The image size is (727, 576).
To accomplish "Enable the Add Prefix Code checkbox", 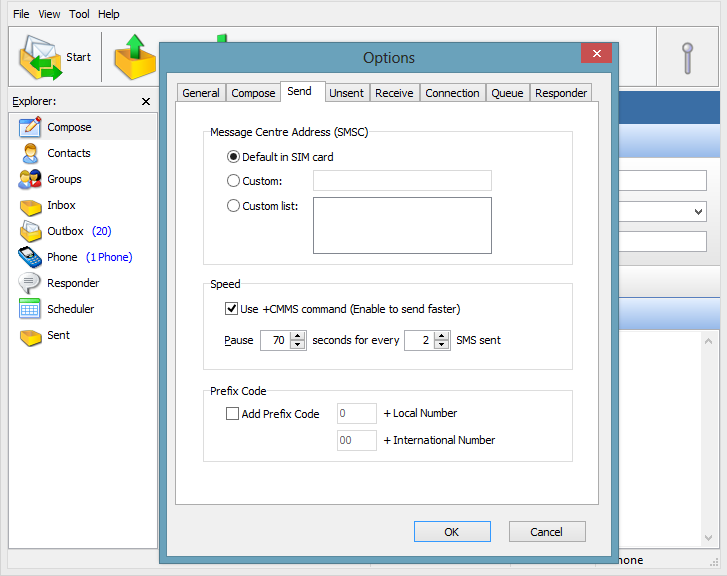I will pos(233,414).
